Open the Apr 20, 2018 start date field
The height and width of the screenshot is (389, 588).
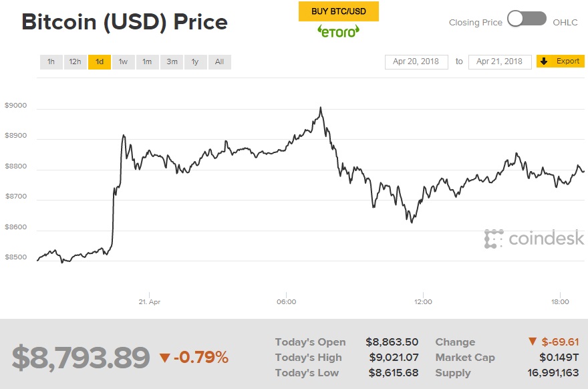[416, 61]
